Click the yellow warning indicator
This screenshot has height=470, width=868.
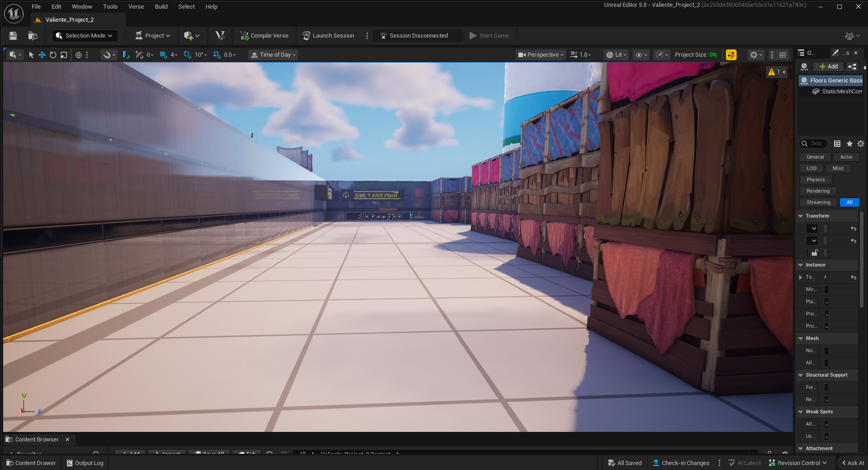pyautogui.click(x=777, y=72)
